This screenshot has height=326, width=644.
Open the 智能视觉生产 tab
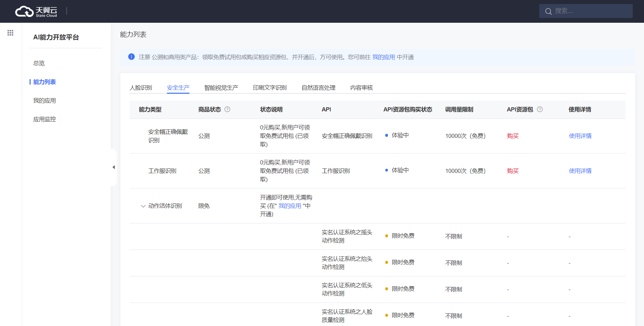(221, 88)
